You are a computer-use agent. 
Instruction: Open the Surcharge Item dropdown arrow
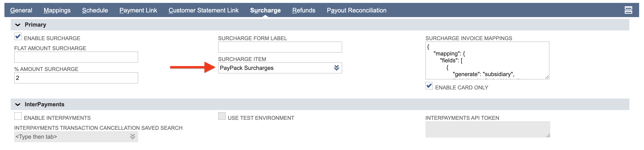pos(336,68)
